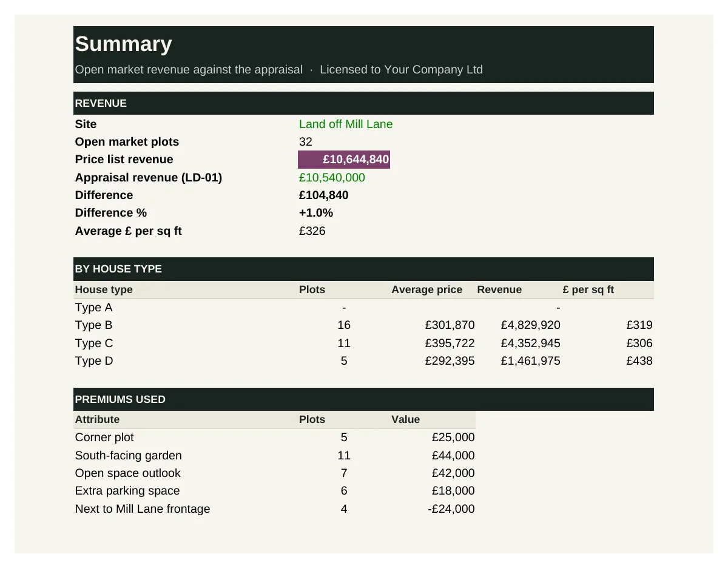Click the Site row label

pyautogui.click(x=86, y=124)
